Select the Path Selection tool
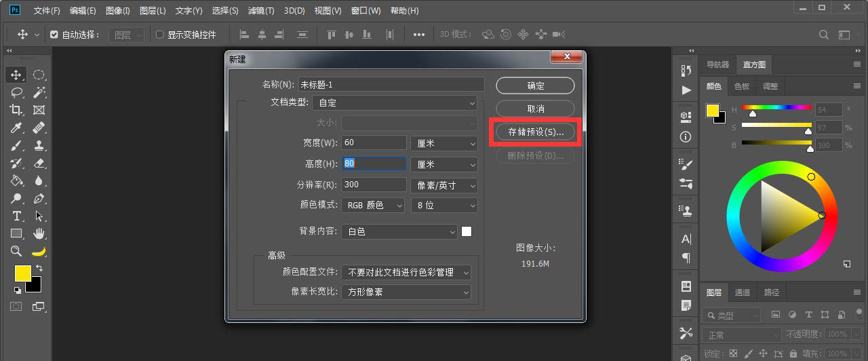The image size is (868, 361). [39, 216]
